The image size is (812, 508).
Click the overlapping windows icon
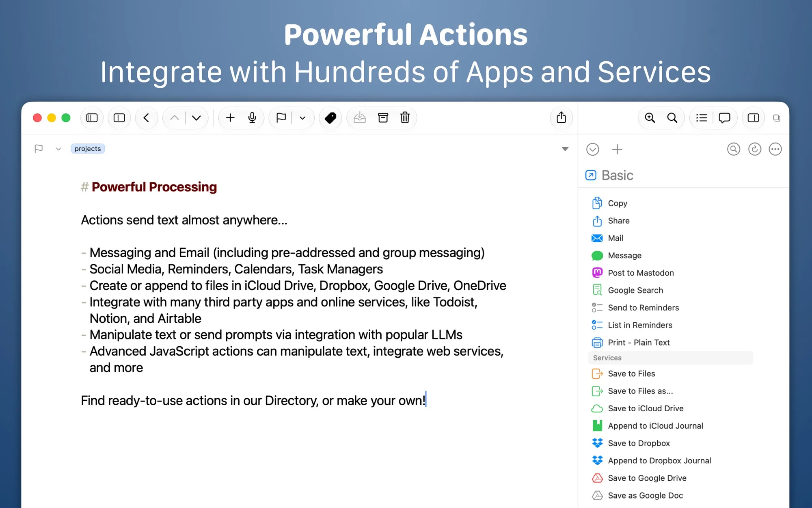click(777, 118)
